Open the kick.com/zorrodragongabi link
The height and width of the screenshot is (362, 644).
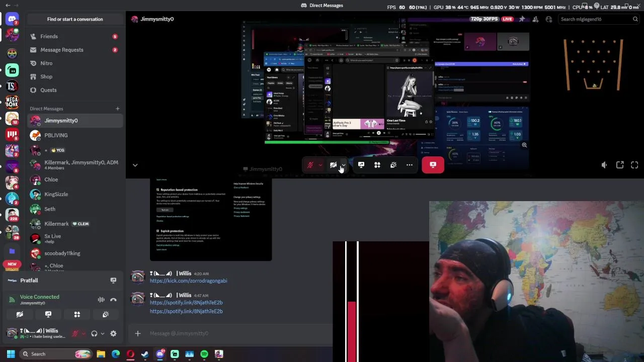188,281
